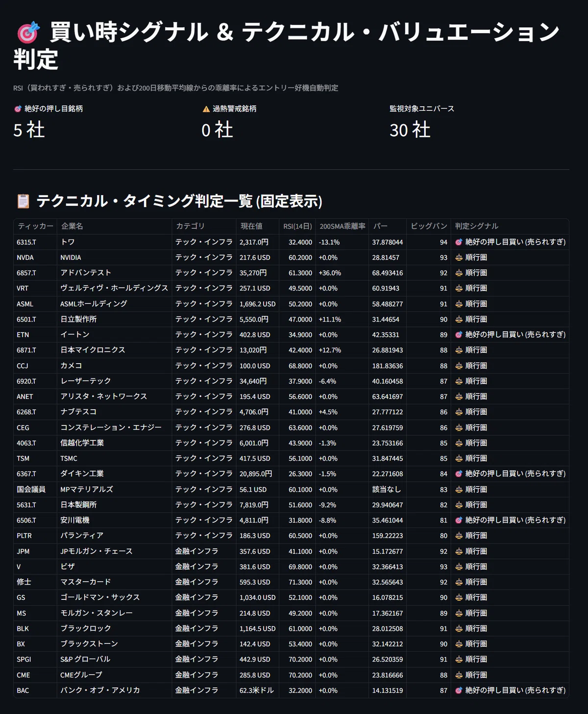Select ヴェルティヴ・ホールディングス cell
The height and width of the screenshot is (714, 588).
point(115,288)
